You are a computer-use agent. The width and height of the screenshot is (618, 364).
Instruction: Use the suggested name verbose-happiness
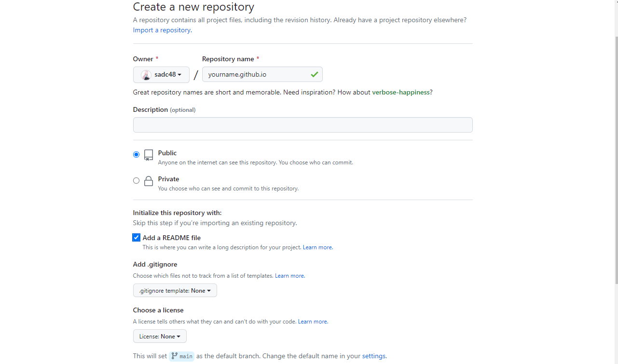[401, 92]
